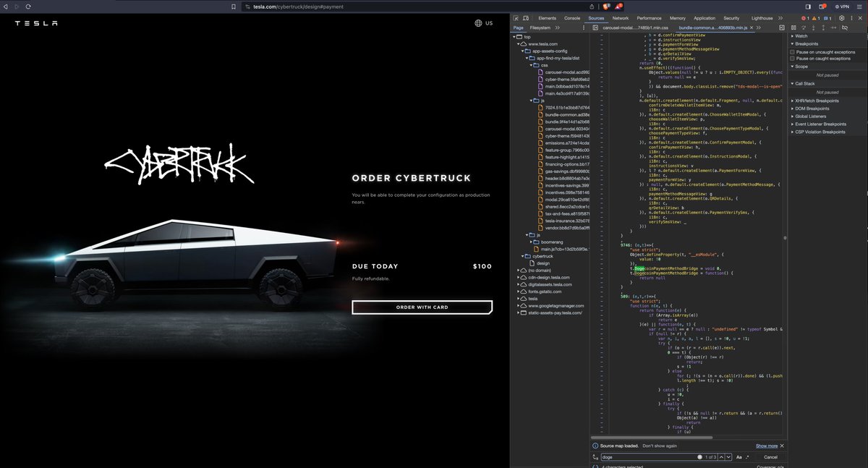The image size is (868, 468).
Task: Switch to the Application tab
Action: tap(704, 17)
